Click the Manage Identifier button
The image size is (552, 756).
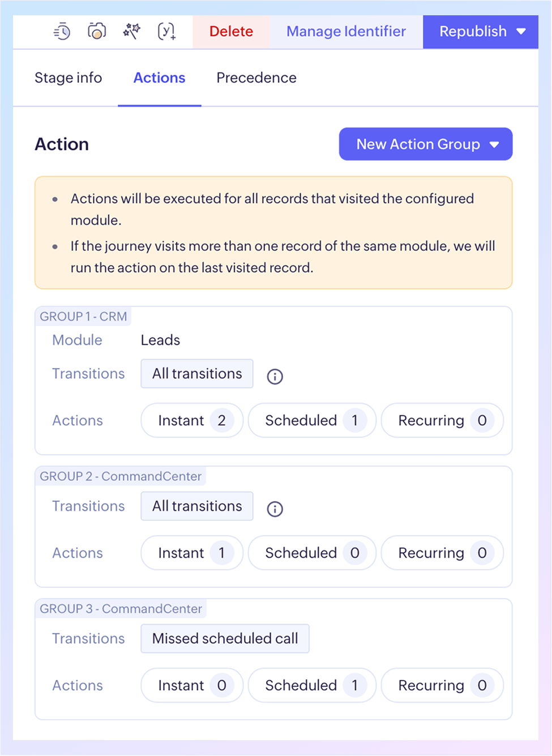[x=346, y=32]
